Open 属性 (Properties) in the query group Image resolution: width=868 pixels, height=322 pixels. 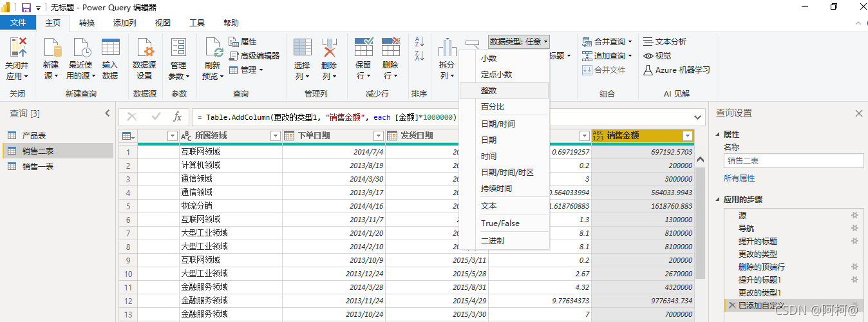pyautogui.click(x=243, y=41)
